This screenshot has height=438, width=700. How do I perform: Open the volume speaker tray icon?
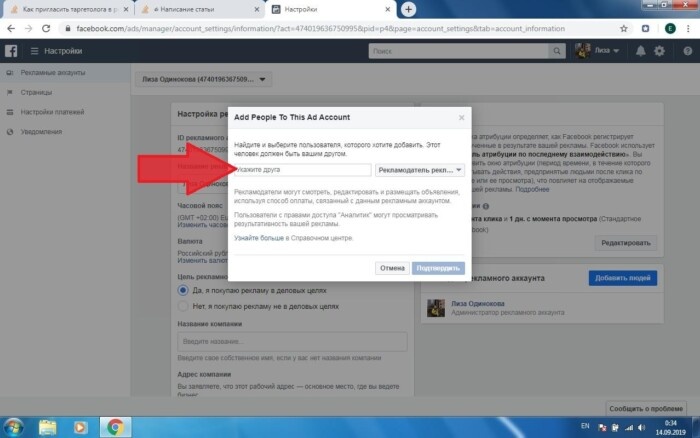pos(642,428)
